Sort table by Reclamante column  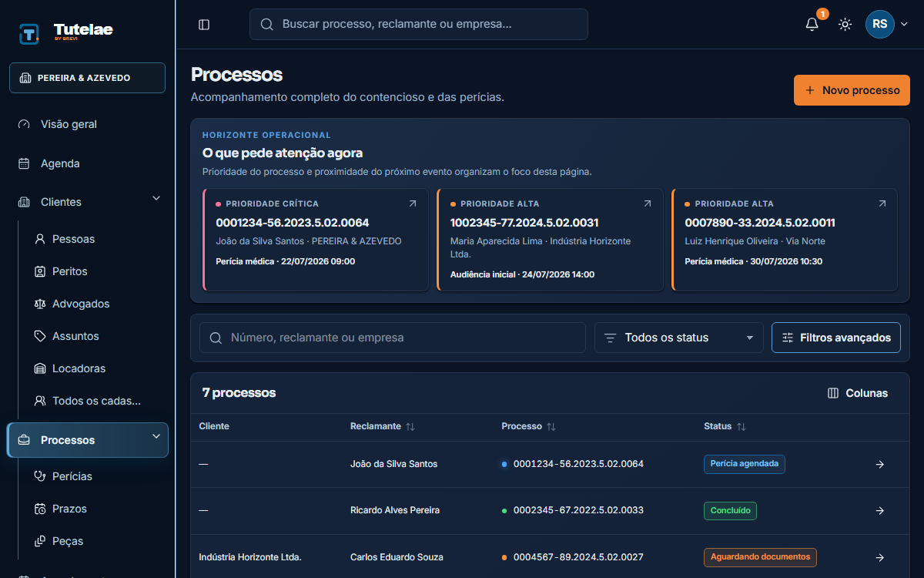(x=382, y=426)
